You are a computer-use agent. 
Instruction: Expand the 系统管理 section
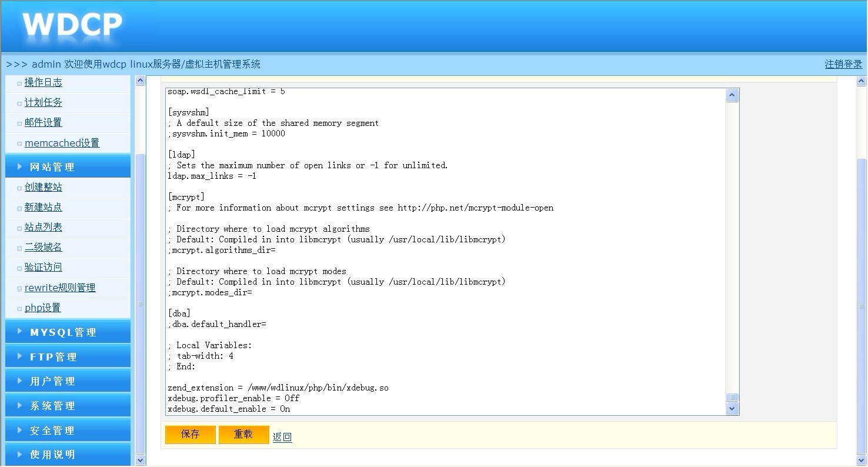pyautogui.click(x=52, y=406)
